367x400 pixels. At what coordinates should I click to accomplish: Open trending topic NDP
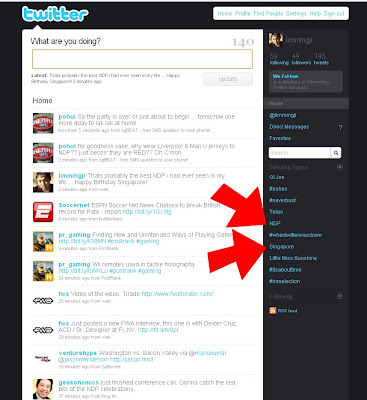275,223
